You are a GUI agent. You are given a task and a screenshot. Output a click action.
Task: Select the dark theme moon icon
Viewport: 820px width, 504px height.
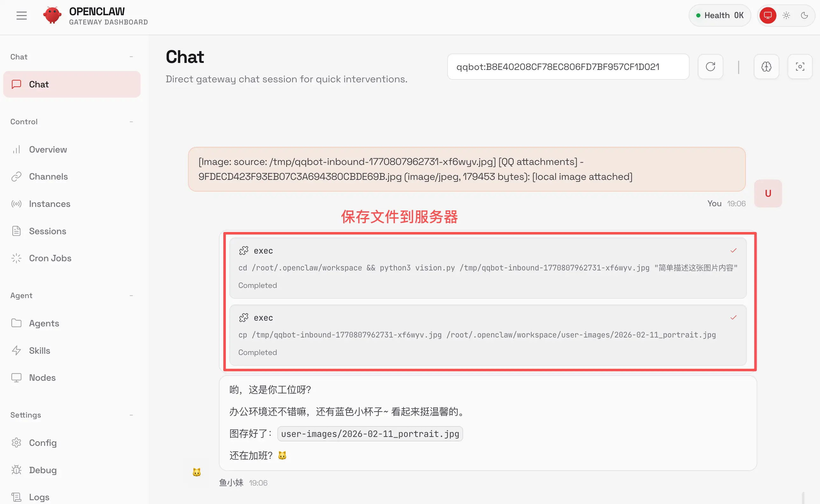804,15
